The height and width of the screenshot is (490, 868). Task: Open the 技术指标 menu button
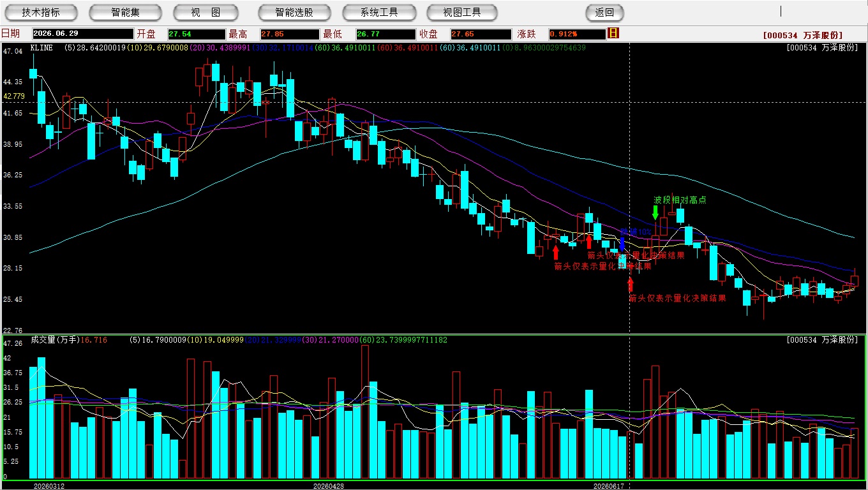(x=41, y=12)
